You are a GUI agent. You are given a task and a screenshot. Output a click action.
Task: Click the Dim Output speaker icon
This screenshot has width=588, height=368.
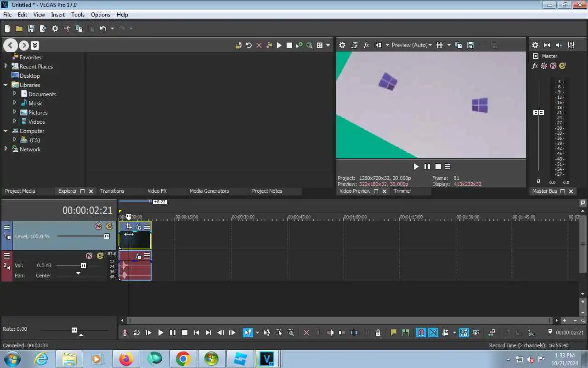click(559, 45)
